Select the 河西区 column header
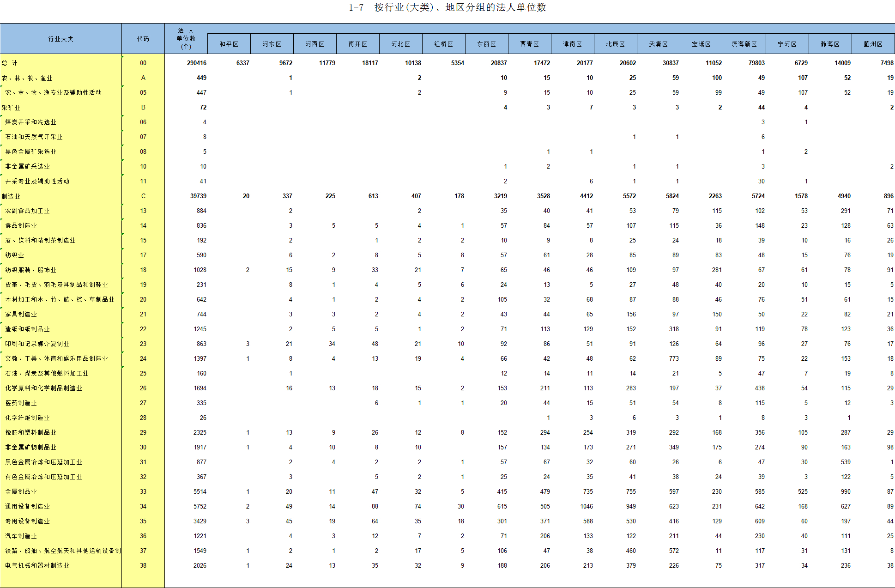Image resolution: width=895 pixels, height=588 pixels. 315,44
